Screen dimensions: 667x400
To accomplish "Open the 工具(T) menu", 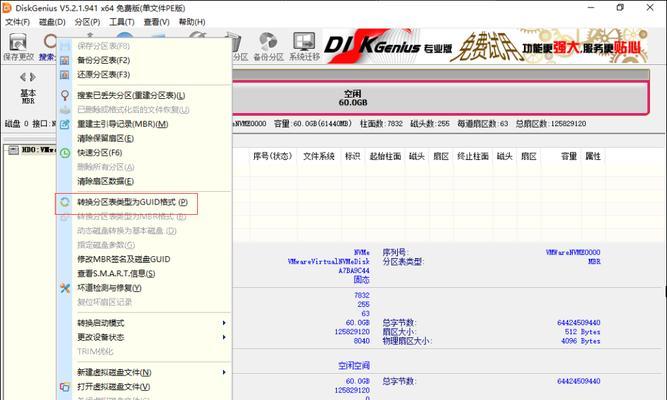I will (x=122, y=22).
